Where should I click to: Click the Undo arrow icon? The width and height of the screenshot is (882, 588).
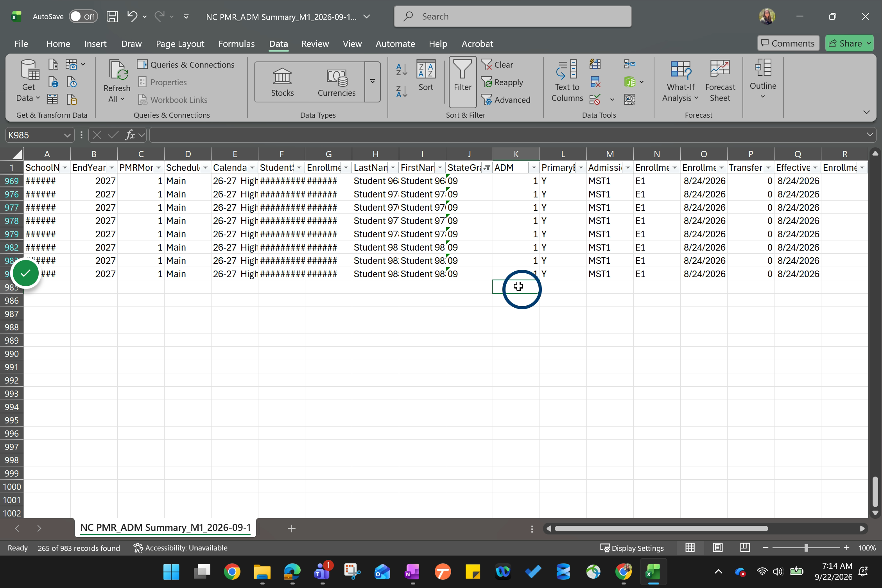[x=132, y=16]
